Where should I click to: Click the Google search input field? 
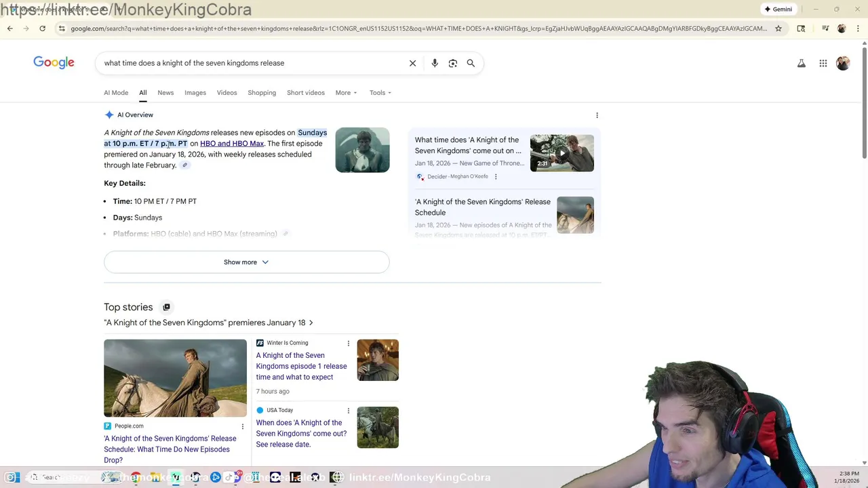pyautogui.click(x=251, y=63)
